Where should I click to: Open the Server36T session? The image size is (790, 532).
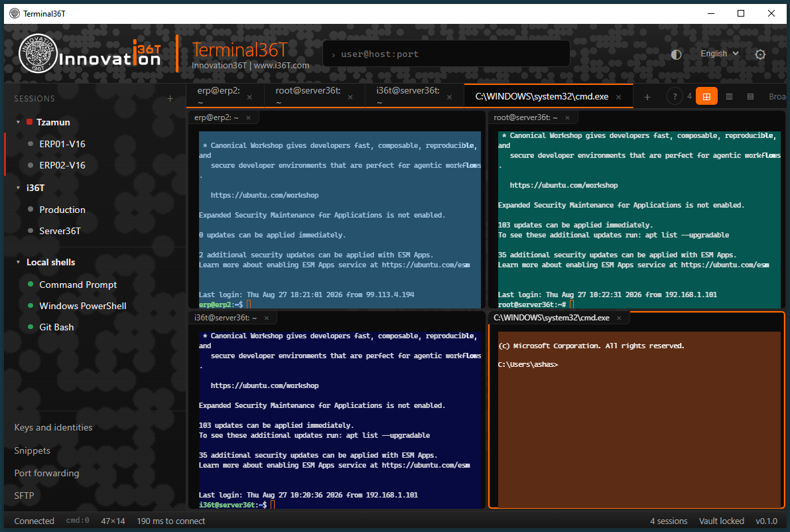coord(60,231)
